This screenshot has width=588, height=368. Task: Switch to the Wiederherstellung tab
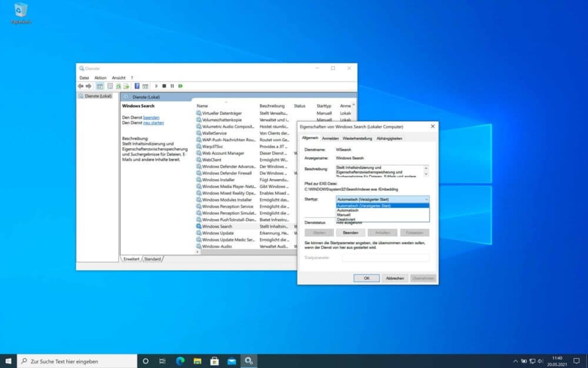click(358, 138)
